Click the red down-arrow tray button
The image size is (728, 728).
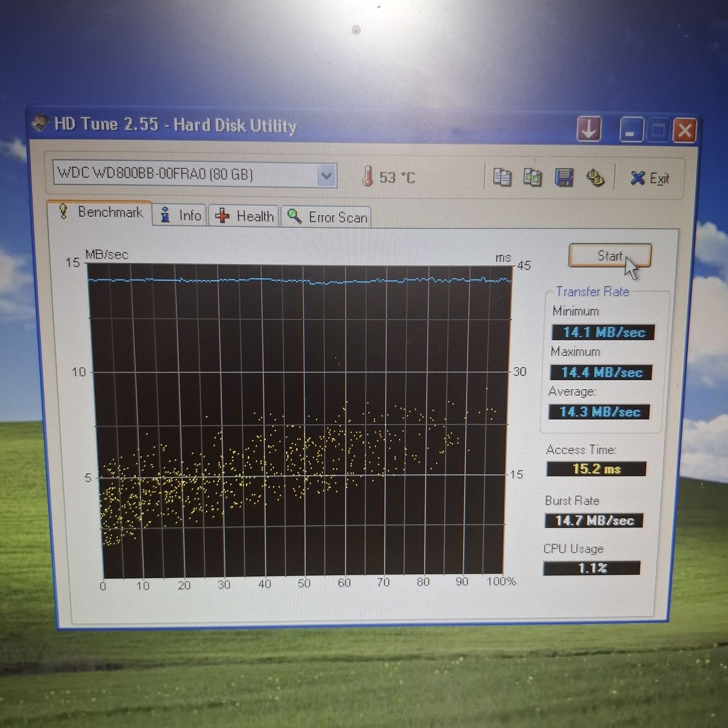tap(589, 129)
